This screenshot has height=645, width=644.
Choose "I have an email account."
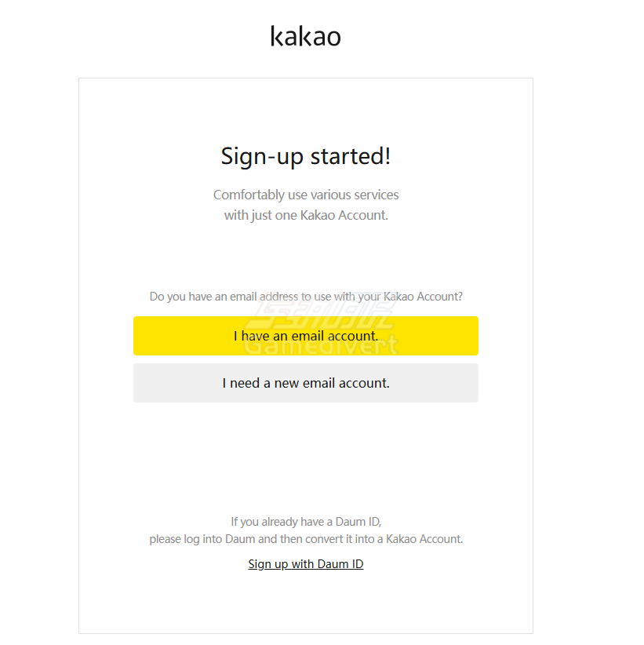click(305, 336)
